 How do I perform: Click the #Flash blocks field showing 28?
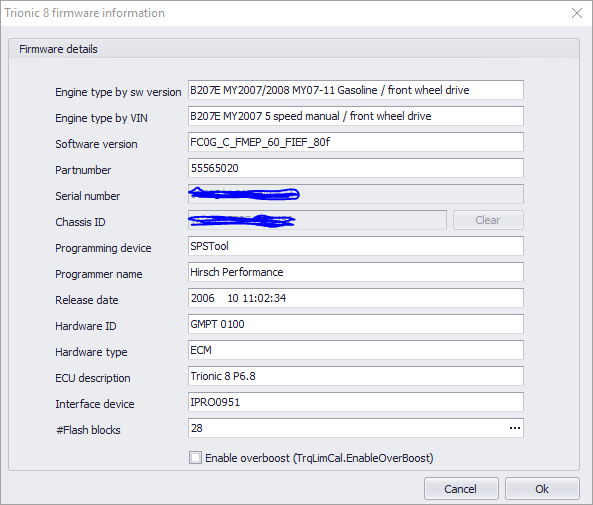pos(347,428)
